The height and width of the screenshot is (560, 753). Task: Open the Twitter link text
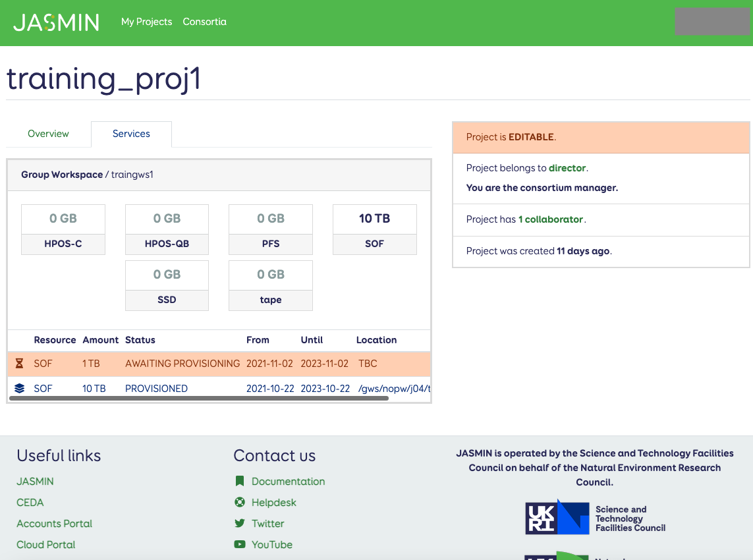[267, 524]
